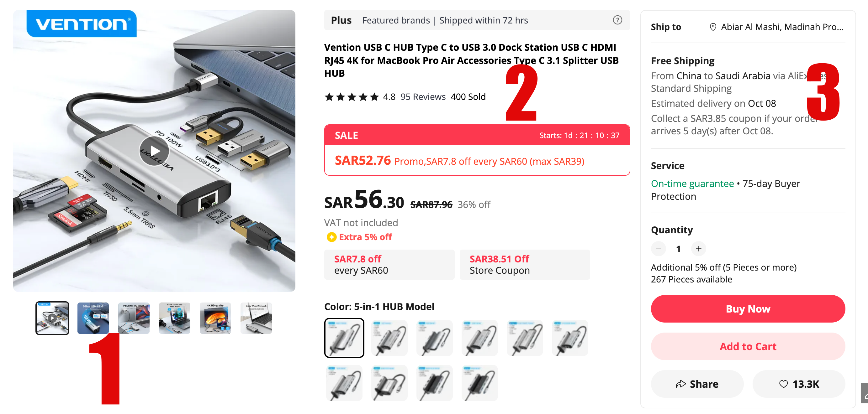Image resolution: width=868 pixels, height=414 pixels.
Task: Choose the 5-in-1 HUB Model swatch
Action: click(344, 338)
